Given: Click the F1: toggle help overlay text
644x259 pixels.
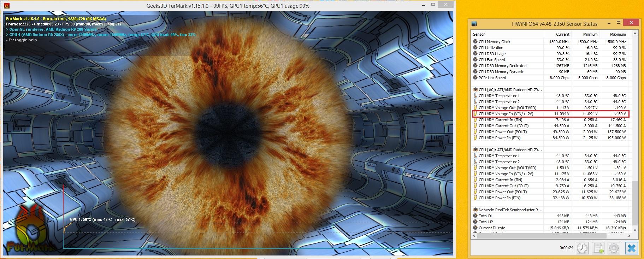Looking at the screenshot, I should pyautogui.click(x=21, y=40).
